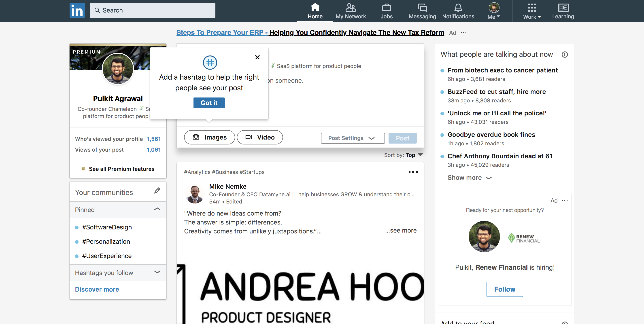The height and width of the screenshot is (324, 644).
Task: Go to the Jobs section
Action: (387, 11)
